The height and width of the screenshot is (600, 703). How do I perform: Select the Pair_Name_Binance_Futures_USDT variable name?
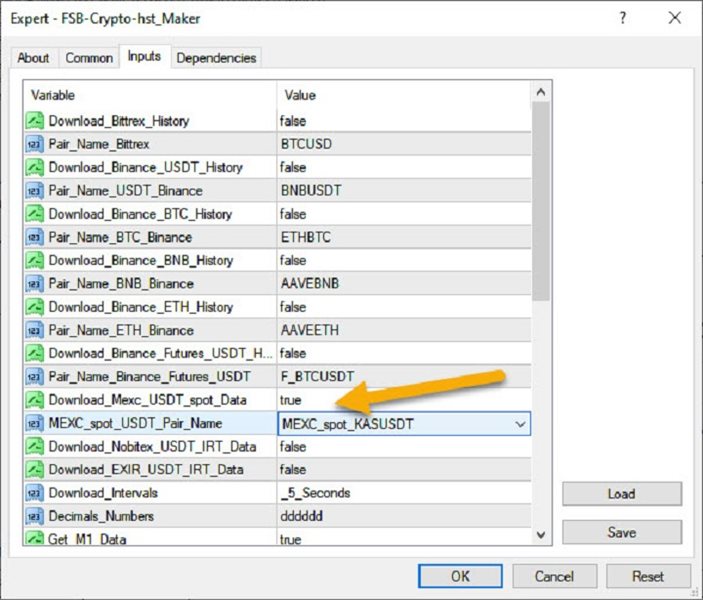click(x=149, y=377)
